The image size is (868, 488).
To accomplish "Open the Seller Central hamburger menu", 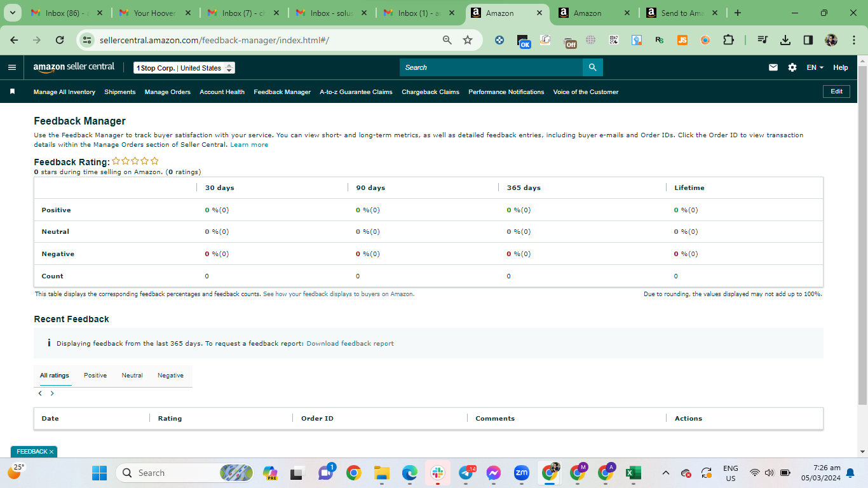I will click(x=12, y=67).
